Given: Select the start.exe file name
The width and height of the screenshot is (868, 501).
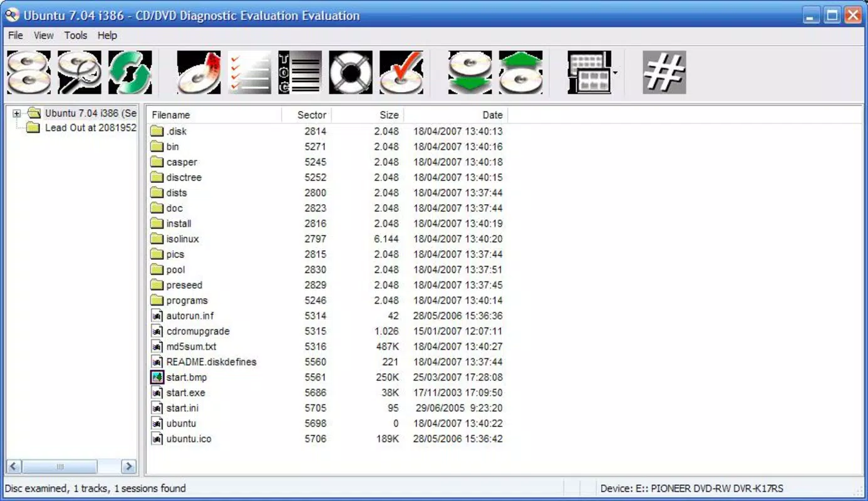Looking at the screenshot, I should 186,393.
